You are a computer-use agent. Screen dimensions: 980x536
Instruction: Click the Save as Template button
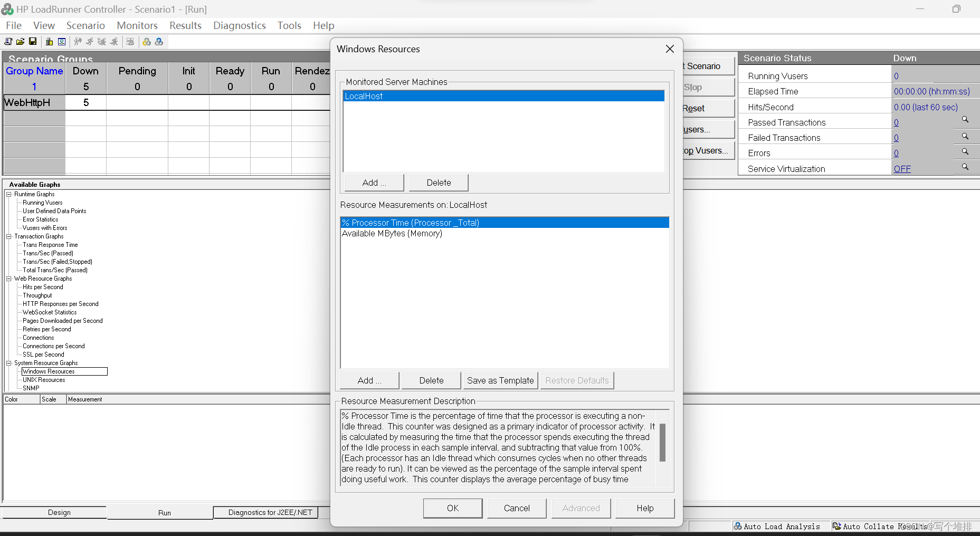[500, 380]
